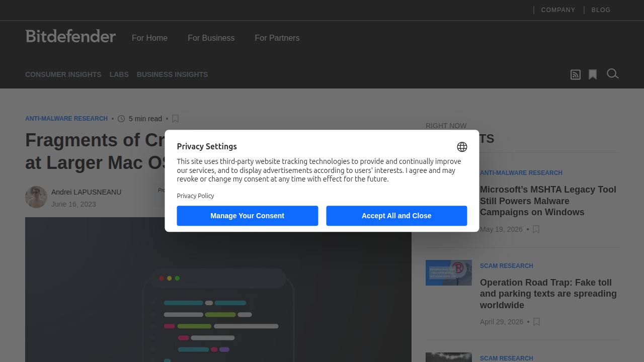644x362 pixels.
Task: Click the April 29, 2026 date text
Action: [502, 322]
